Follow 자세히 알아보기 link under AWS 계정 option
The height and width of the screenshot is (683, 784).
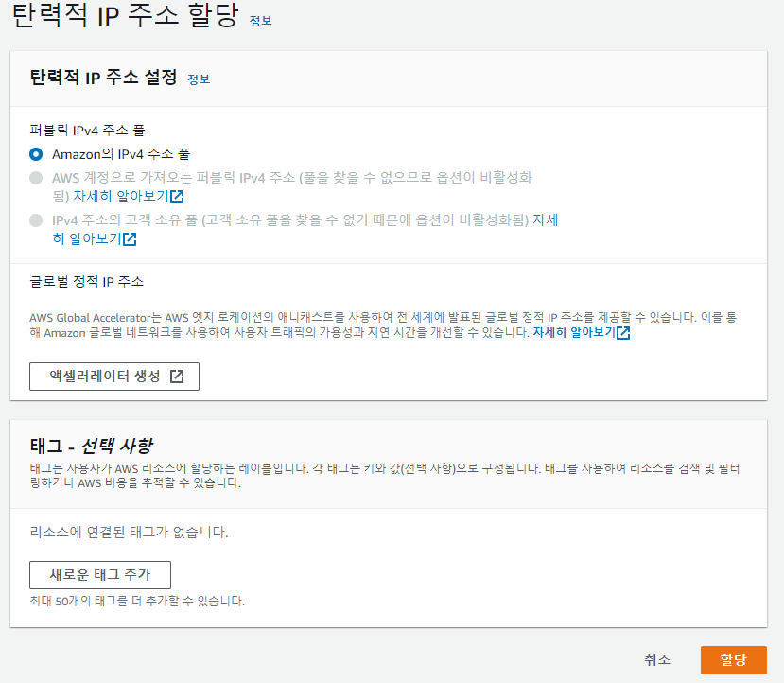129,197
